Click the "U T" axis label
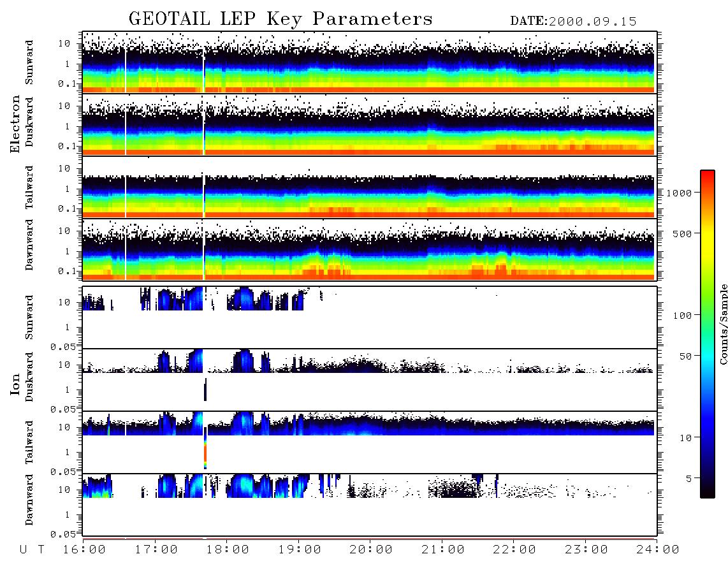Screen dimensions: 728x561 (33, 550)
